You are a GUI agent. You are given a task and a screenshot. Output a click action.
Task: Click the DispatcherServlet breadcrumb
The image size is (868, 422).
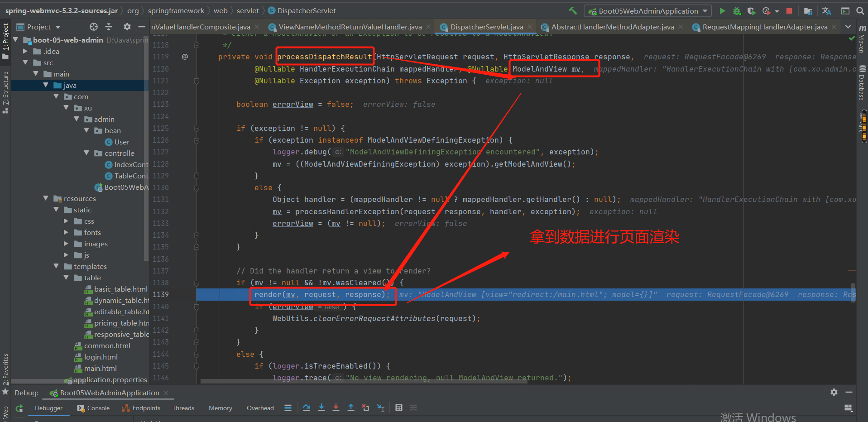[x=302, y=10]
